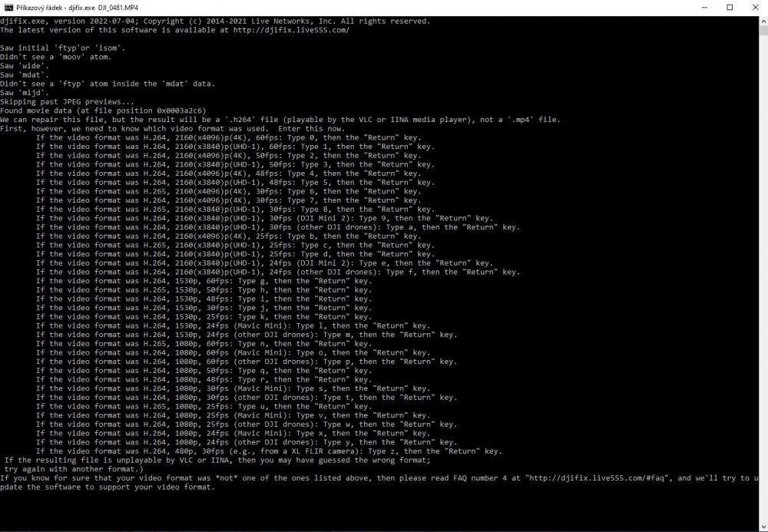Click the H.265 1080p 60fps Type n line

(204, 343)
